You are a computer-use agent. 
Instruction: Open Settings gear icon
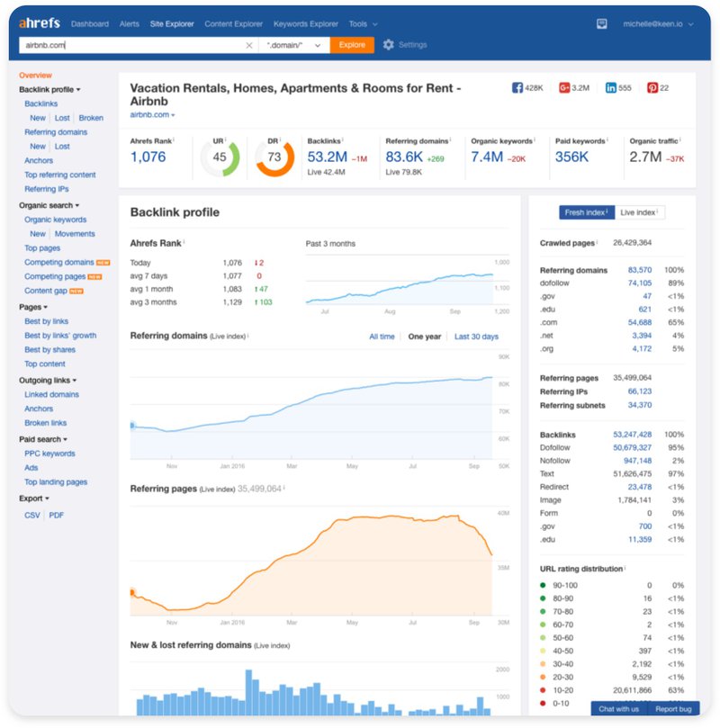pos(388,45)
